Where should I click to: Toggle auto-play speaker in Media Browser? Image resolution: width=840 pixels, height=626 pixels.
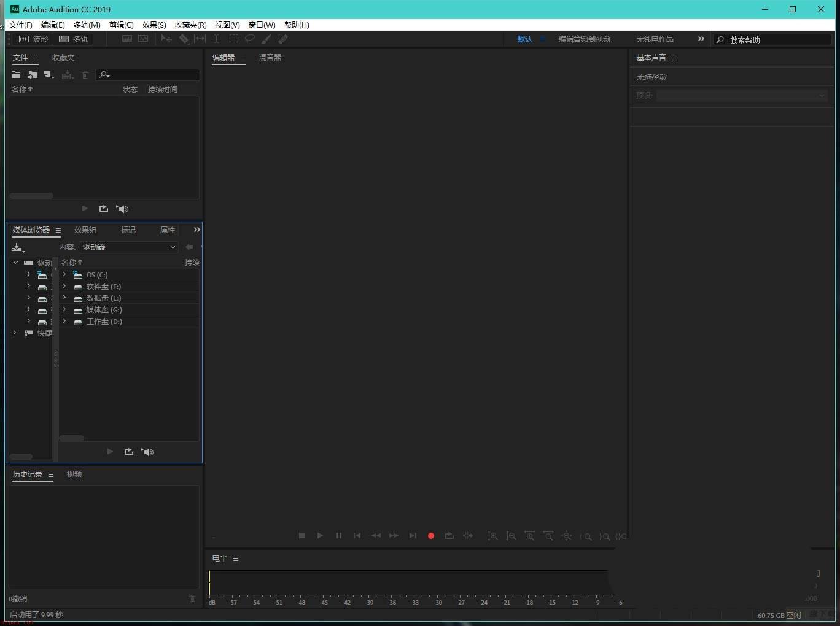(147, 452)
